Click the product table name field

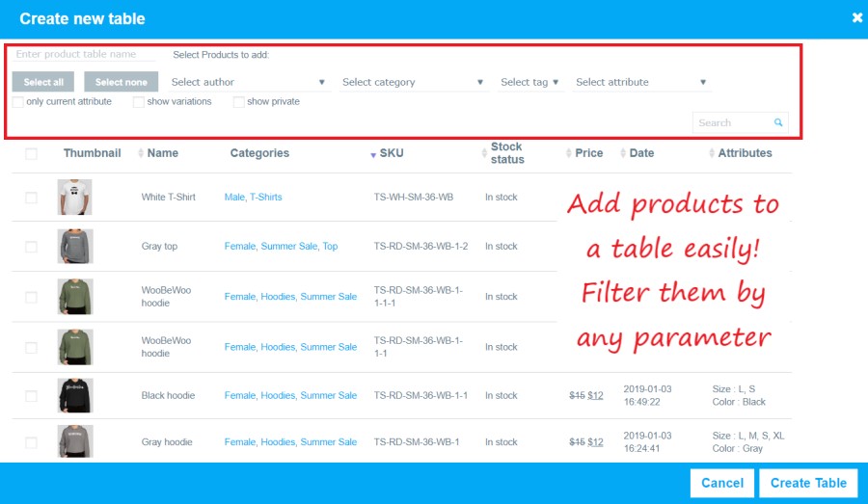point(85,55)
